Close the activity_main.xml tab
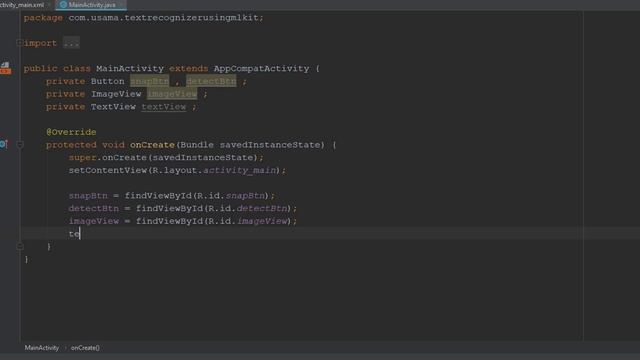640x360 pixels. (x=49, y=5)
